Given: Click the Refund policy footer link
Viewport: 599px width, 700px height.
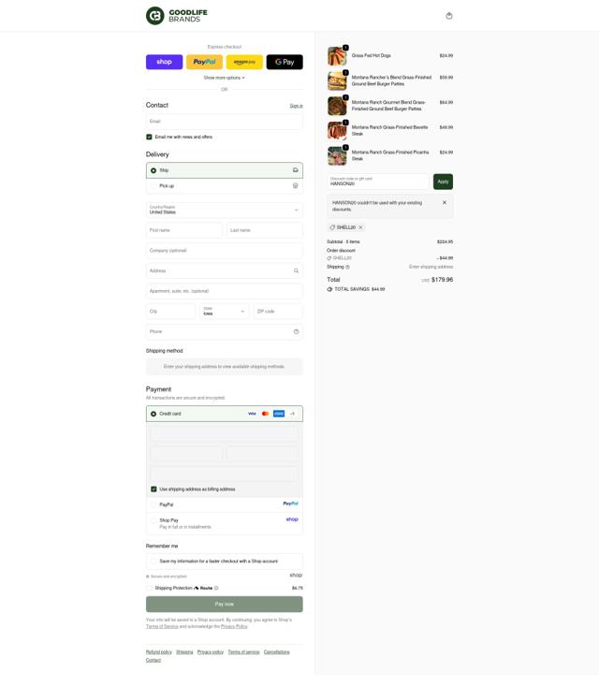Looking at the screenshot, I should 158,651.
